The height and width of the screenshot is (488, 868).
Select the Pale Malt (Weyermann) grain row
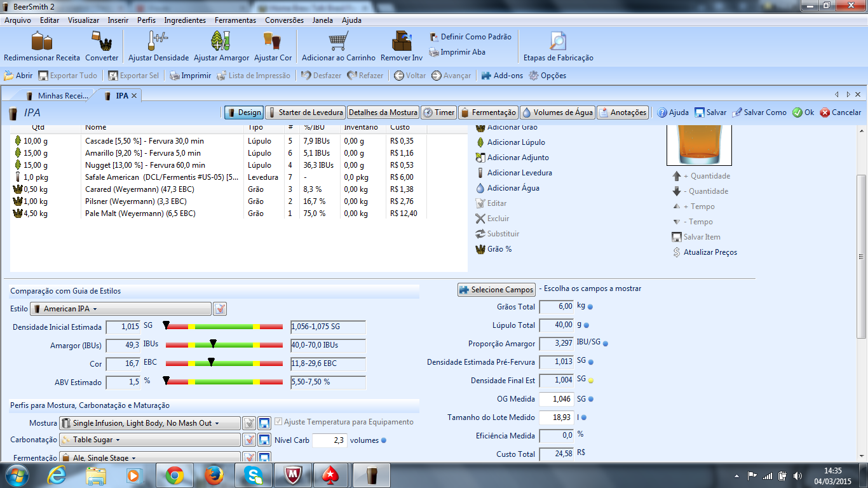pos(219,213)
